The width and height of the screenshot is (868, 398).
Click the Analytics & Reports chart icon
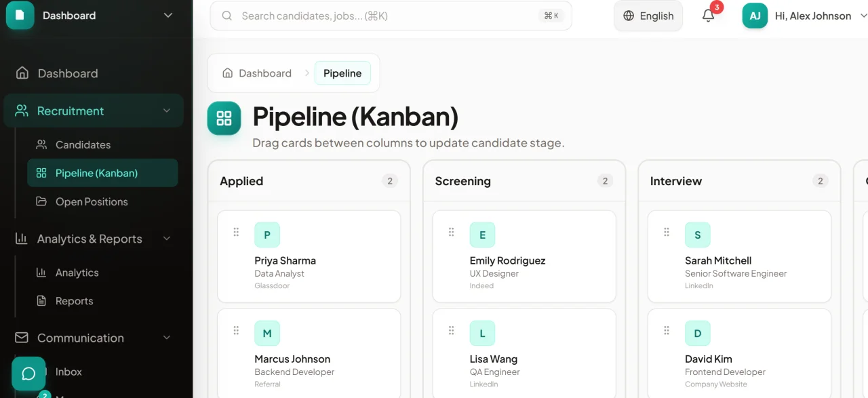click(22, 239)
